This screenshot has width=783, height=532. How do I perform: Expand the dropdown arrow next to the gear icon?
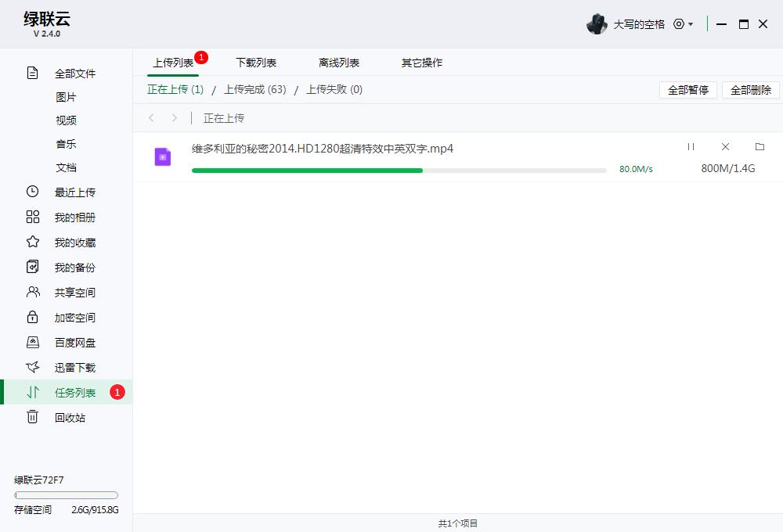[689, 24]
